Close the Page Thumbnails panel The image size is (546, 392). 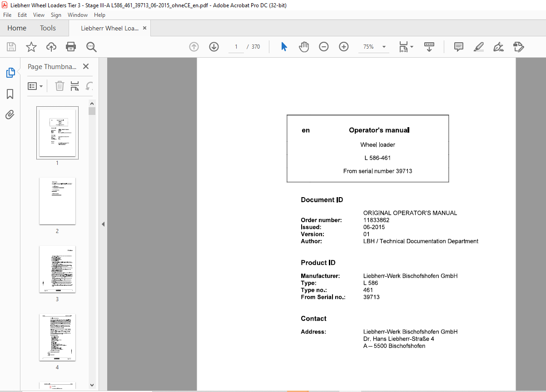(x=86, y=66)
